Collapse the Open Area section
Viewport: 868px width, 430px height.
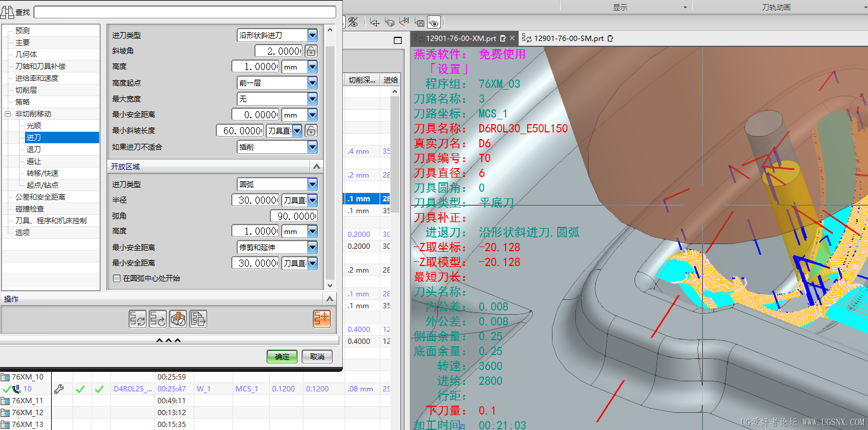(x=316, y=167)
